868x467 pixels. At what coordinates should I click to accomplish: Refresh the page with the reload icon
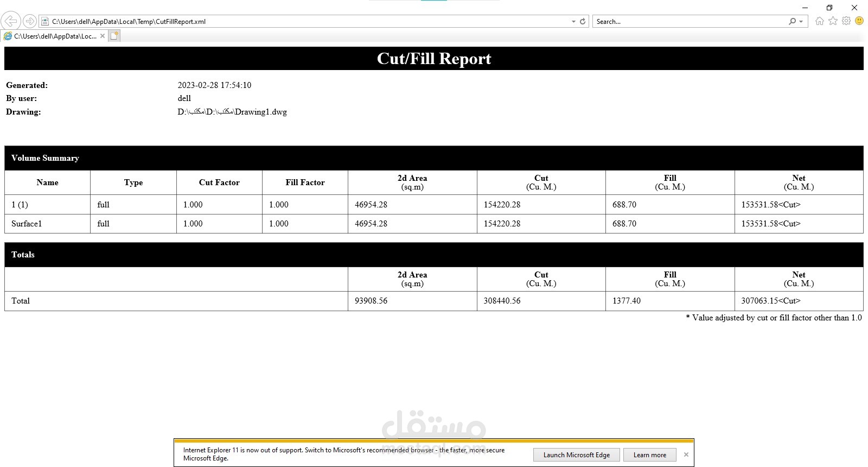pos(583,22)
